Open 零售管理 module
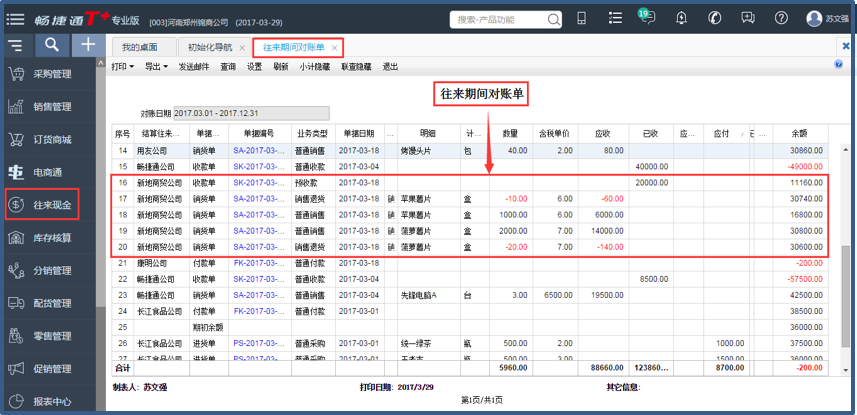 [48, 336]
